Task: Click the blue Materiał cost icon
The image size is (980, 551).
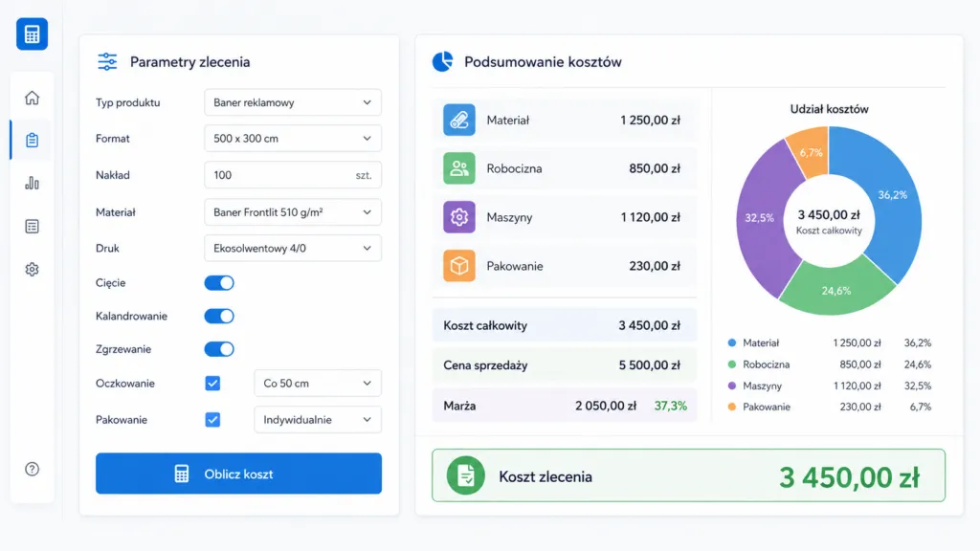Action: coord(459,120)
